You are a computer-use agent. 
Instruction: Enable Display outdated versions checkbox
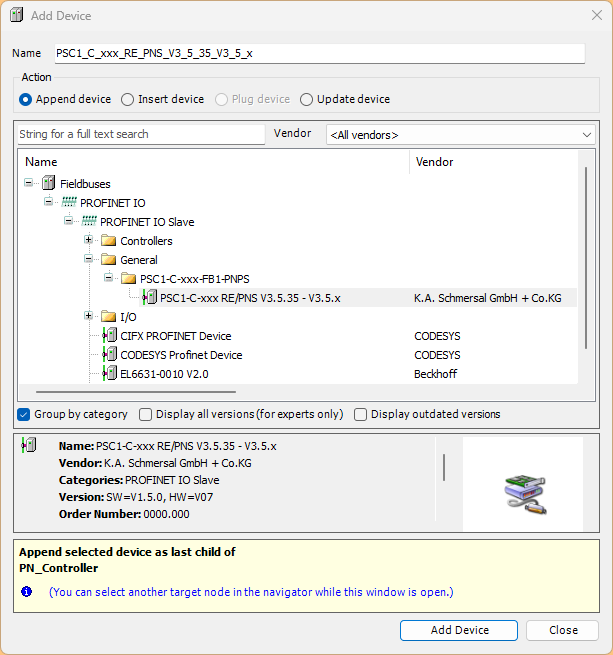coord(360,414)
